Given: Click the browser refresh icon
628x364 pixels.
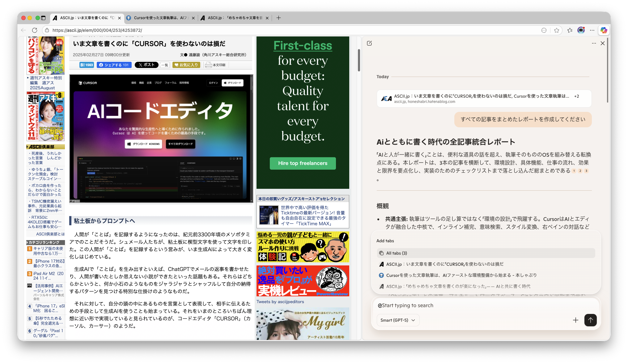Looking at the screenshot, I should 35,30.
